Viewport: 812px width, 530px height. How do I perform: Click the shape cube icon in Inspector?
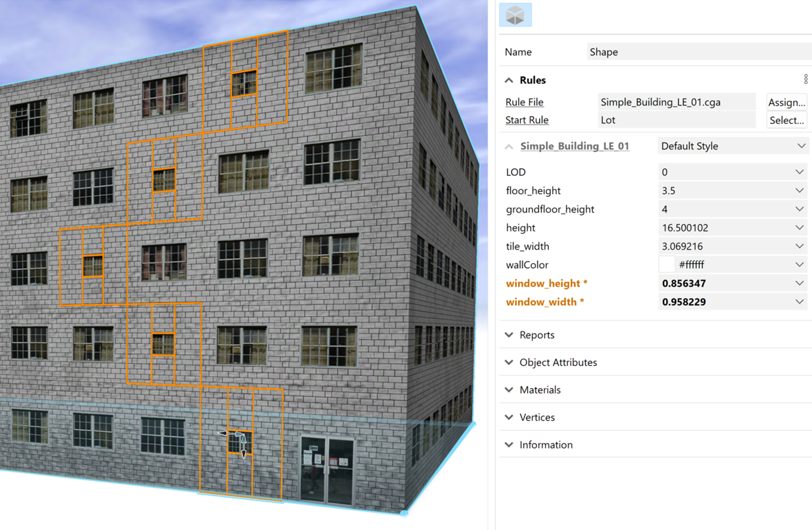coord(515,16)
